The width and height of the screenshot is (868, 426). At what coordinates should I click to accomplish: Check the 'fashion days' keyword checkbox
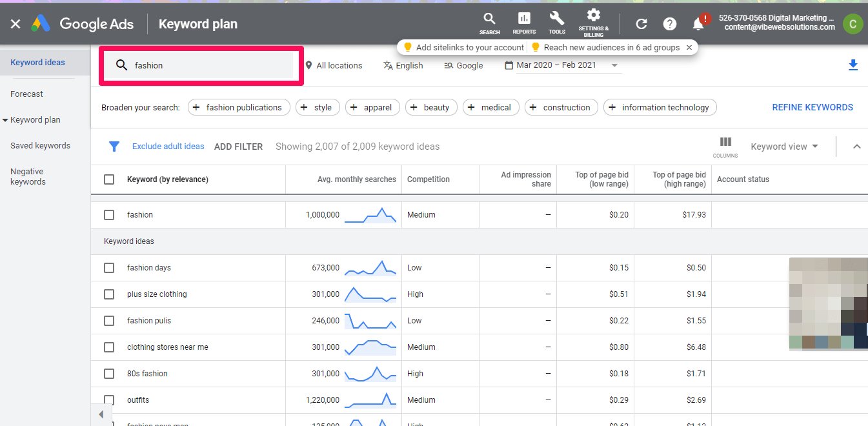coord(109,268)
